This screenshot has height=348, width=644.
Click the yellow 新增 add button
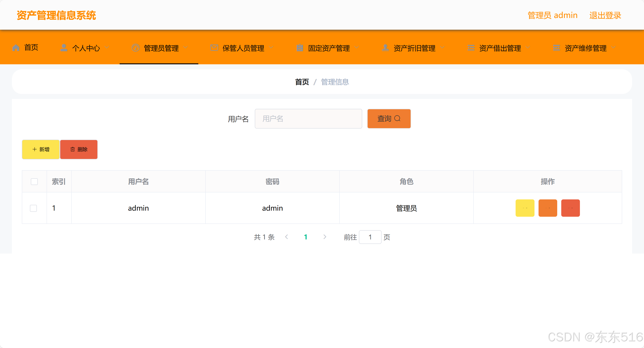pos(41,149)
